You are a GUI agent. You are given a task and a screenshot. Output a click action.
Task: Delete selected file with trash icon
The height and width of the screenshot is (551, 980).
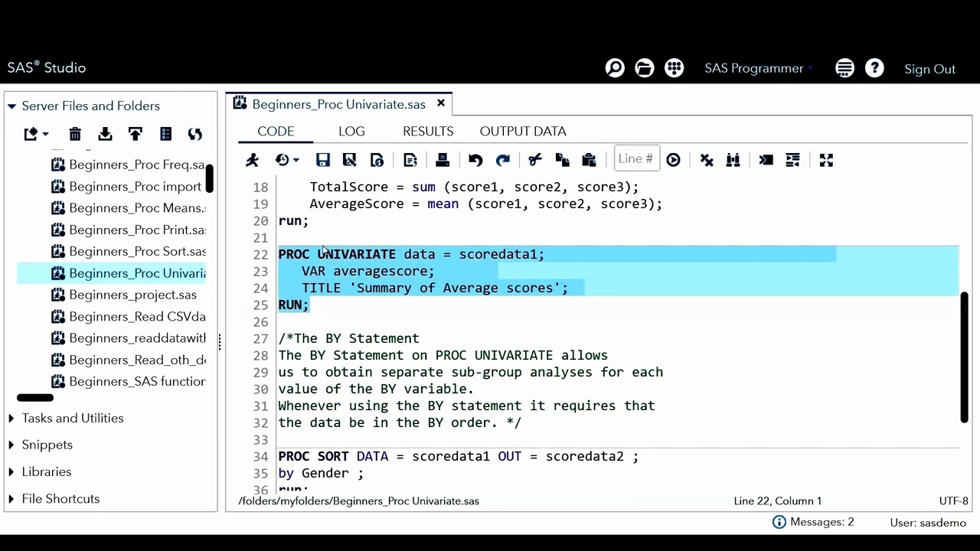tap(75, 134)
